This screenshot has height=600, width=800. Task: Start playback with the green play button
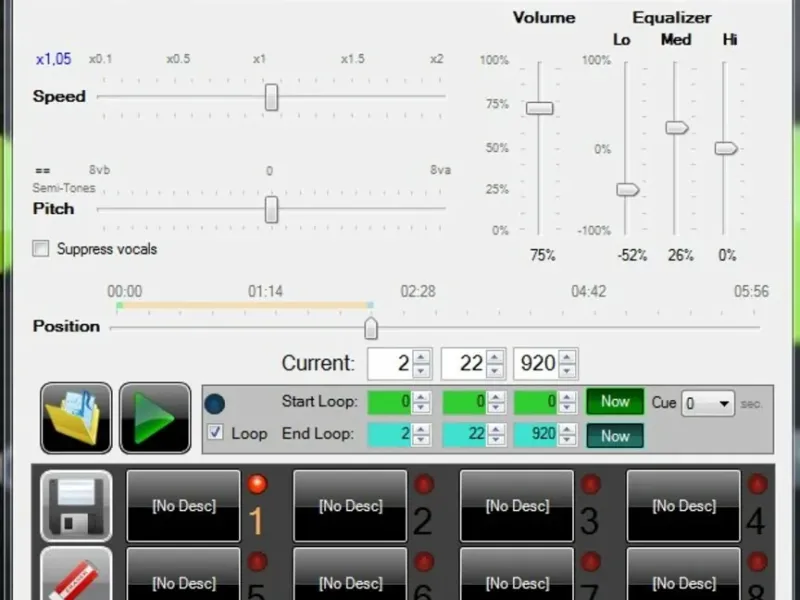155,418
